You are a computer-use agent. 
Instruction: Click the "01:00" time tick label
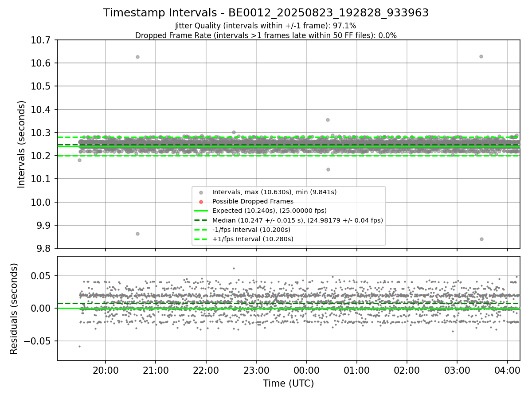coord(356,370)
